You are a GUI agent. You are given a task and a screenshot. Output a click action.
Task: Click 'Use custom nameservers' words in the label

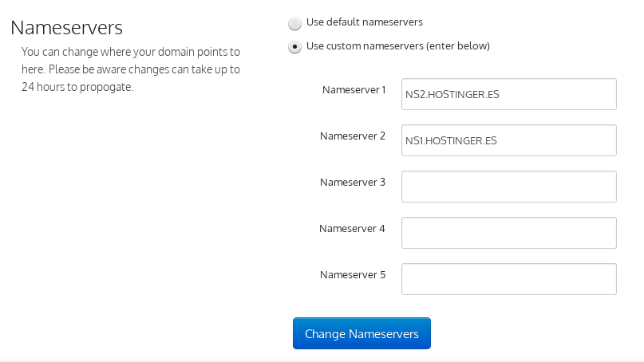[x=365, y=45]
